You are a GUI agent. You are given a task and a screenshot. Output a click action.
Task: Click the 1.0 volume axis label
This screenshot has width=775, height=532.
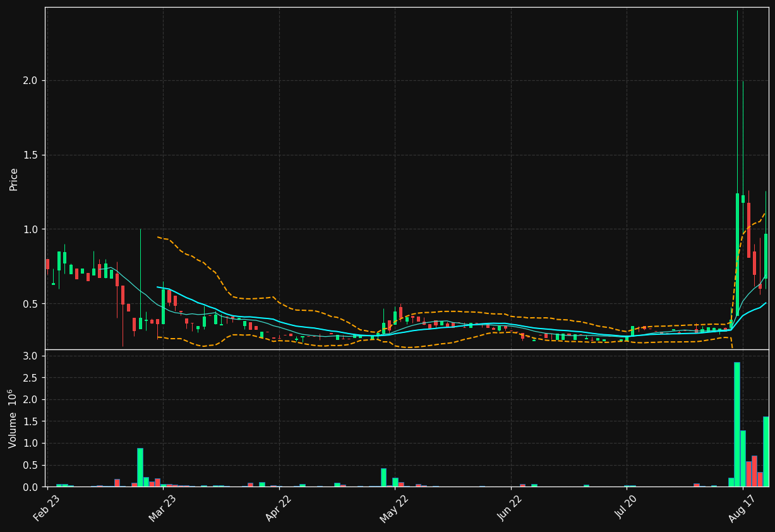point(30,444)
